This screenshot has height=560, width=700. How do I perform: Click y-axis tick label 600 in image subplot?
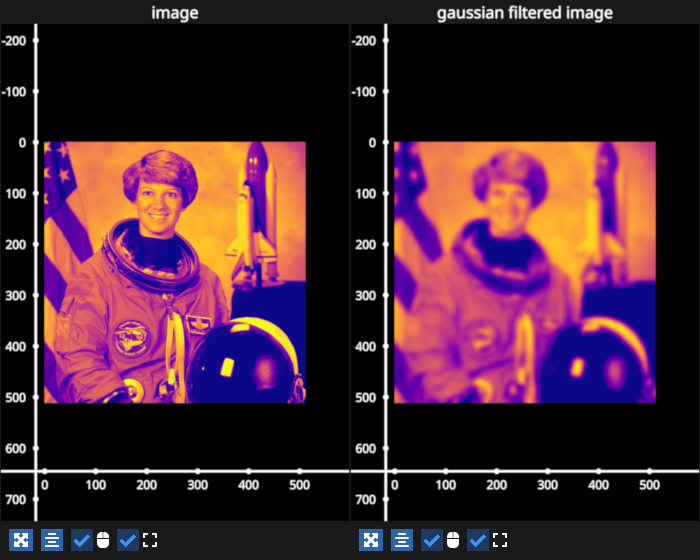(16, 448)
